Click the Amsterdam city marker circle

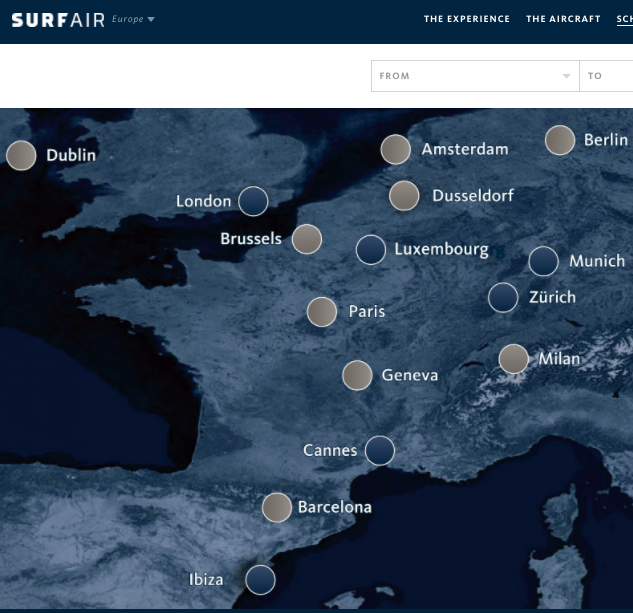pos(396,149)
